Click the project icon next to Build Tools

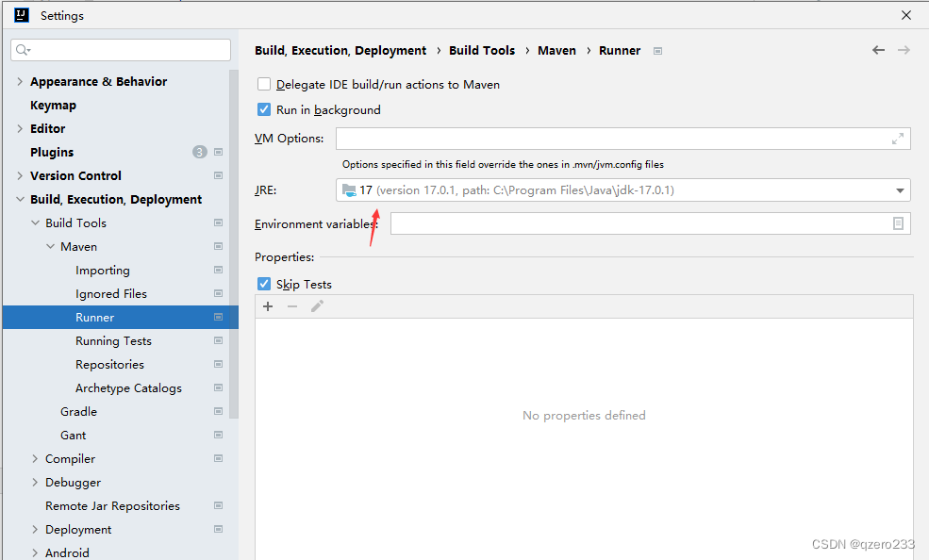coord(218,222)
